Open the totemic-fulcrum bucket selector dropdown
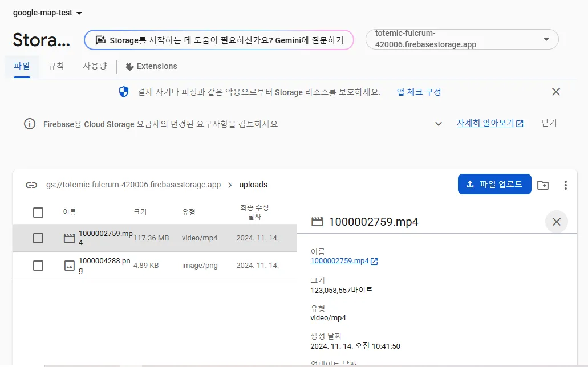The height and width of the screenshot is (367, 588). click(x=462, y=39)
